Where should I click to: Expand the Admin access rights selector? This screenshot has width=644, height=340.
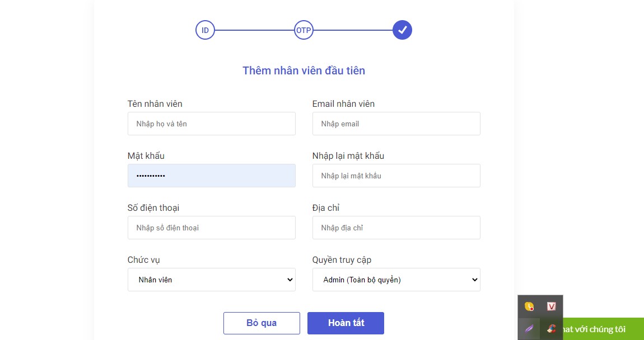click(x=473, y=280)
